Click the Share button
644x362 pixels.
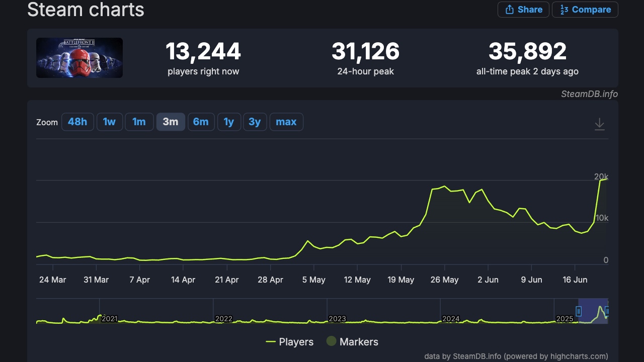pos(523,10)
